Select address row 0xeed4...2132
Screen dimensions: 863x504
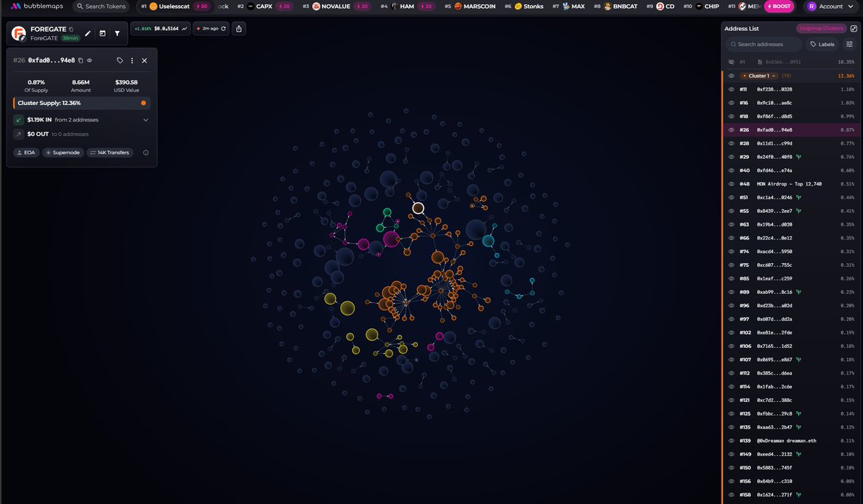tap(792, 454)
